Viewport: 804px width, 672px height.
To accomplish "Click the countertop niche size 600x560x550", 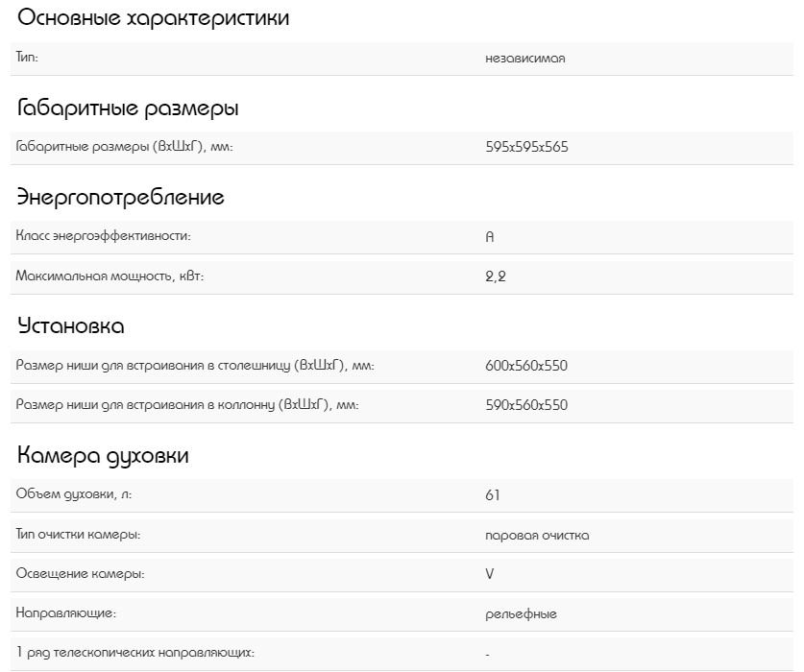I will (x=526, y=366).
